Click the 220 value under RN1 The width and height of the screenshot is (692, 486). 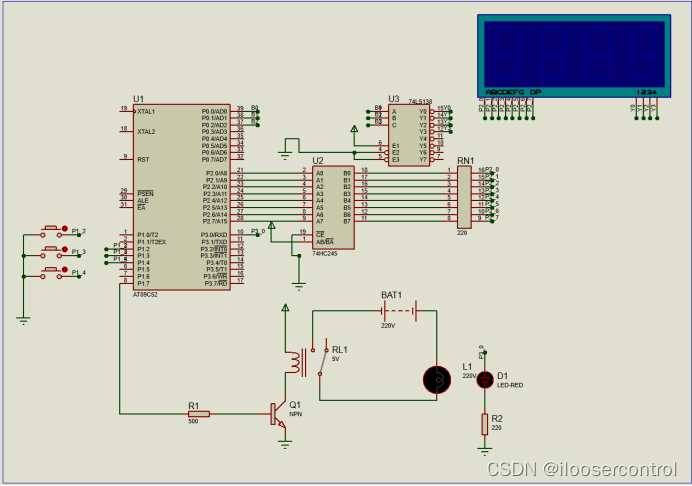(x=462, y=233)
